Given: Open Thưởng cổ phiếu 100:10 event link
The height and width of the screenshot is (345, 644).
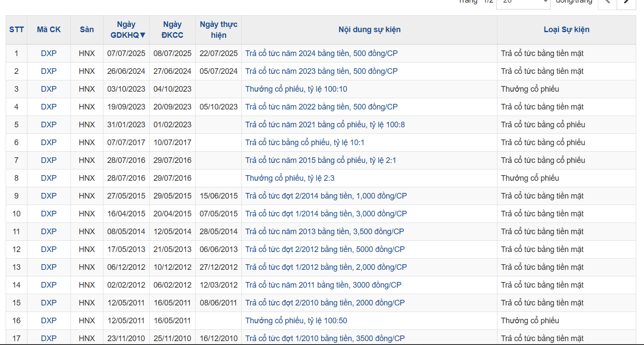Looking at the screenshot, I should pos(296,89).
